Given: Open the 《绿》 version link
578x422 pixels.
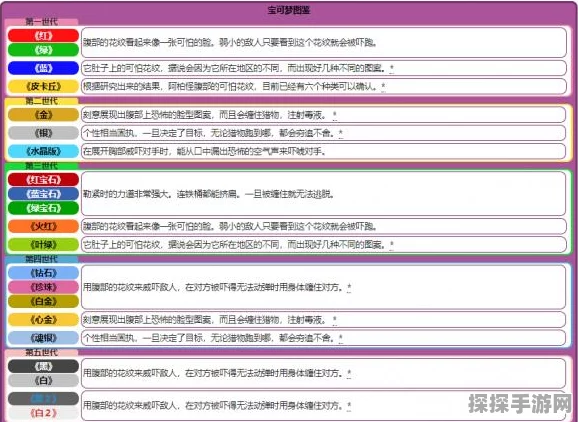Looking at the screenshot, I should click(43, 50).
